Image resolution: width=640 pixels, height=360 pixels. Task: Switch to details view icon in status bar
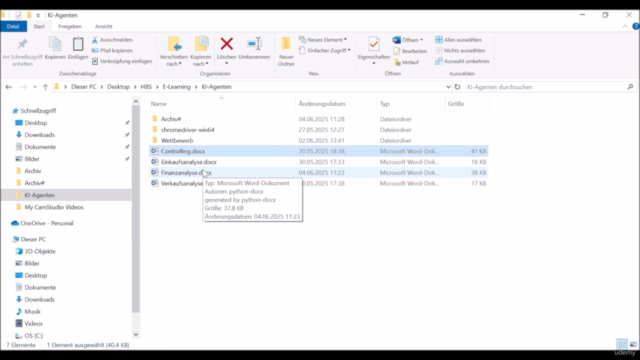coord(622,344)
